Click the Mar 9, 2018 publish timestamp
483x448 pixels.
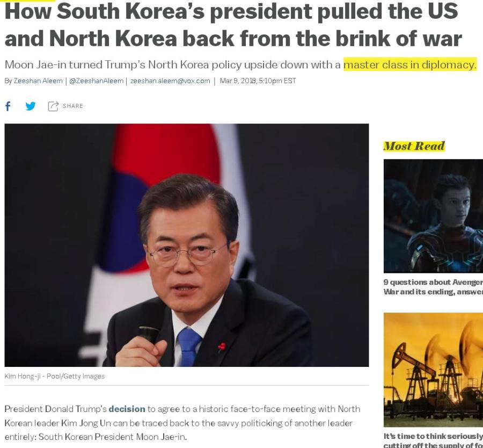pyautogui.click(x=258, y=81)
